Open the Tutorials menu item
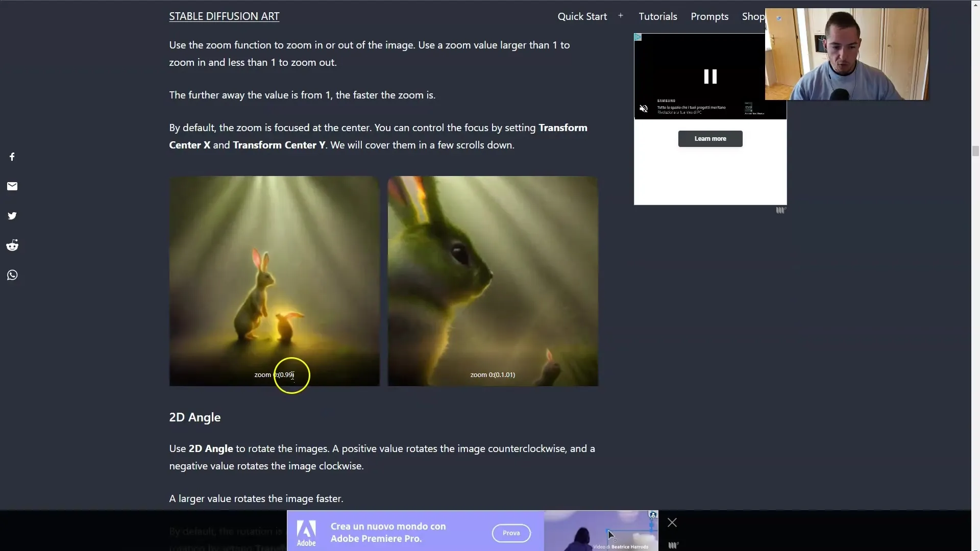Viewport: 980px width, 551px height. (657, 16)
